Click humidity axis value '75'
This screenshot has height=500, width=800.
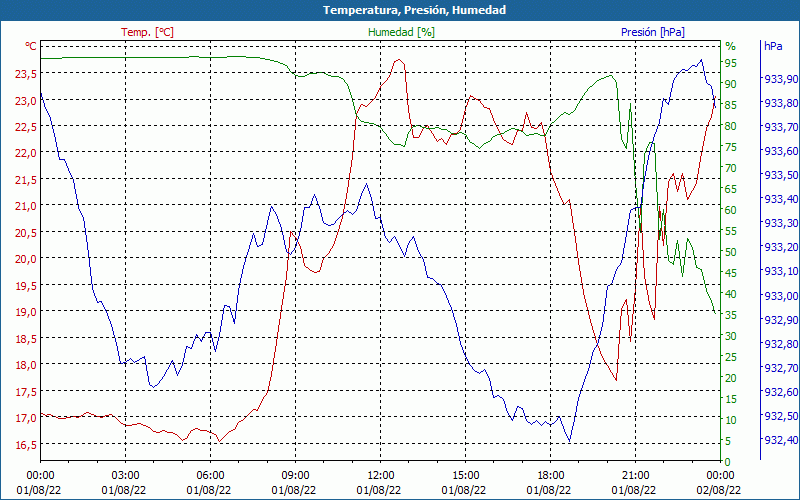point(731,147)
